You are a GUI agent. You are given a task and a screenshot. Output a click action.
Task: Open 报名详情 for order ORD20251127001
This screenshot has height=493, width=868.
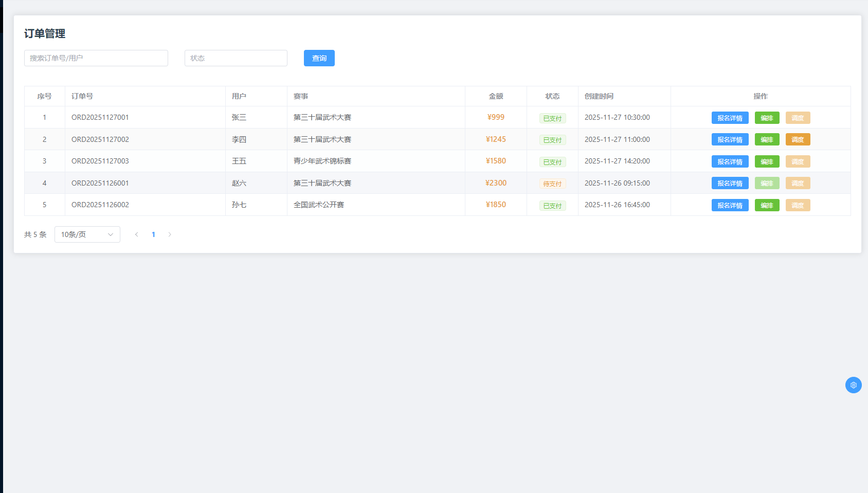(x=730, y=118)
